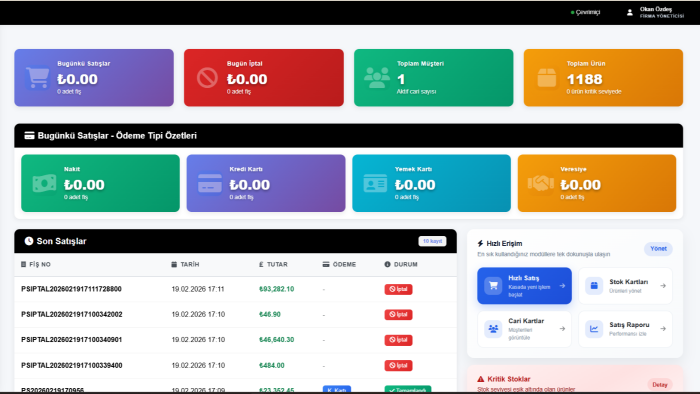Screen dimensions: 700x394
Task: Click the amount ₺484.00
Action: point(271,365)
